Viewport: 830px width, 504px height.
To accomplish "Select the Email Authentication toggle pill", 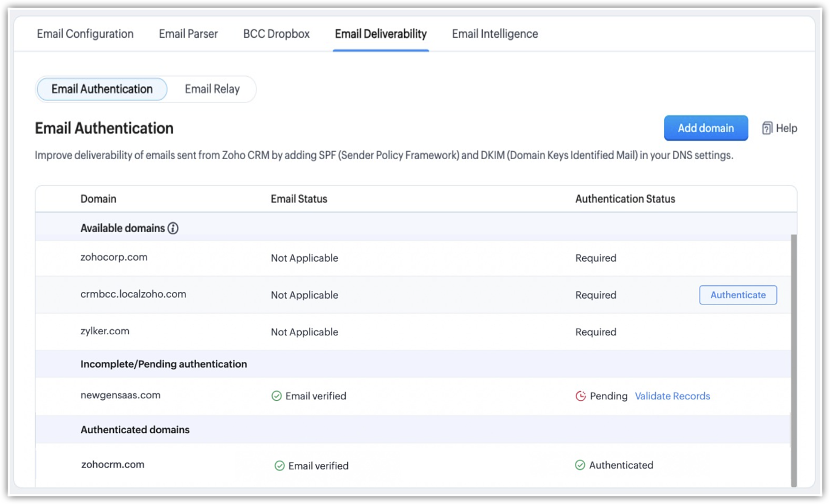I will point(102,89).
